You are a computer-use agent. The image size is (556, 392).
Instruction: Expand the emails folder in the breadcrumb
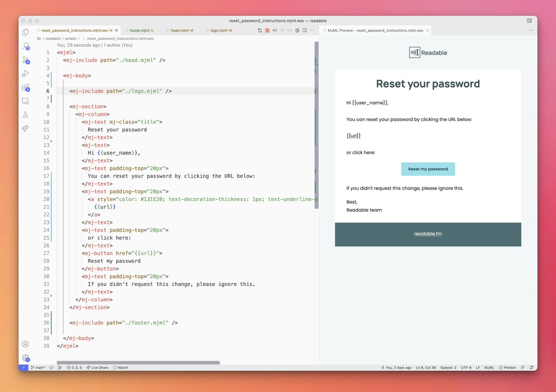(x=70, y=38)
